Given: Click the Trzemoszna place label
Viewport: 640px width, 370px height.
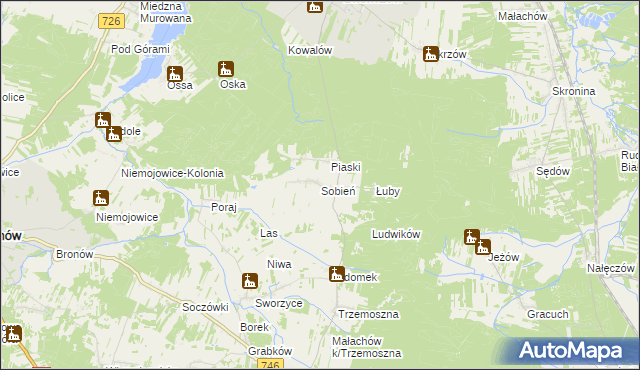Looking at the screenshot, I should [x=368, y=314].
